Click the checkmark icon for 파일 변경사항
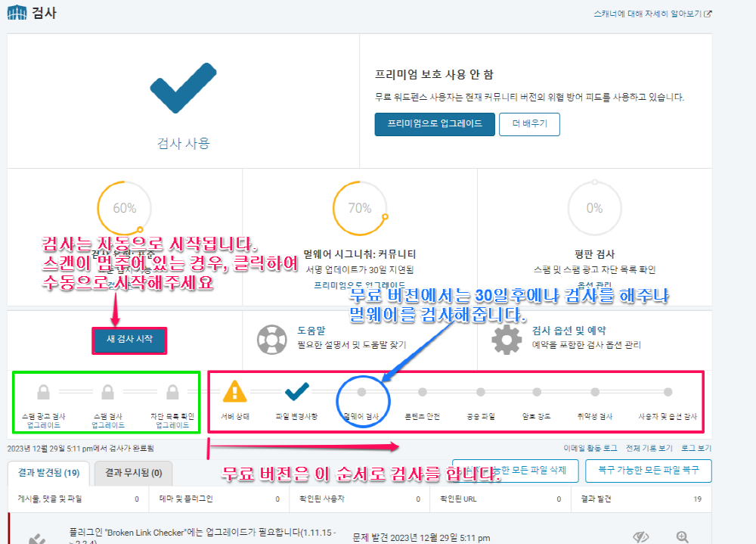 [296, 391]
